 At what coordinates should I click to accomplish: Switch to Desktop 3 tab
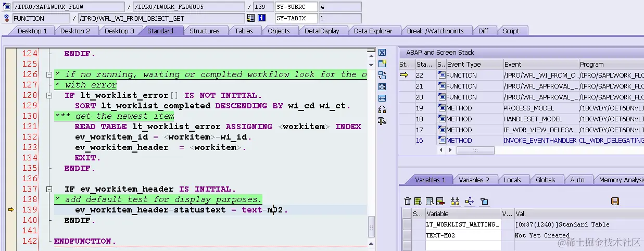(x=119, y=31)
